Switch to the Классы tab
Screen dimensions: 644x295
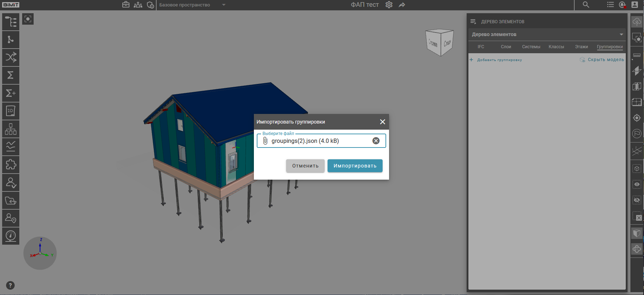556,47
